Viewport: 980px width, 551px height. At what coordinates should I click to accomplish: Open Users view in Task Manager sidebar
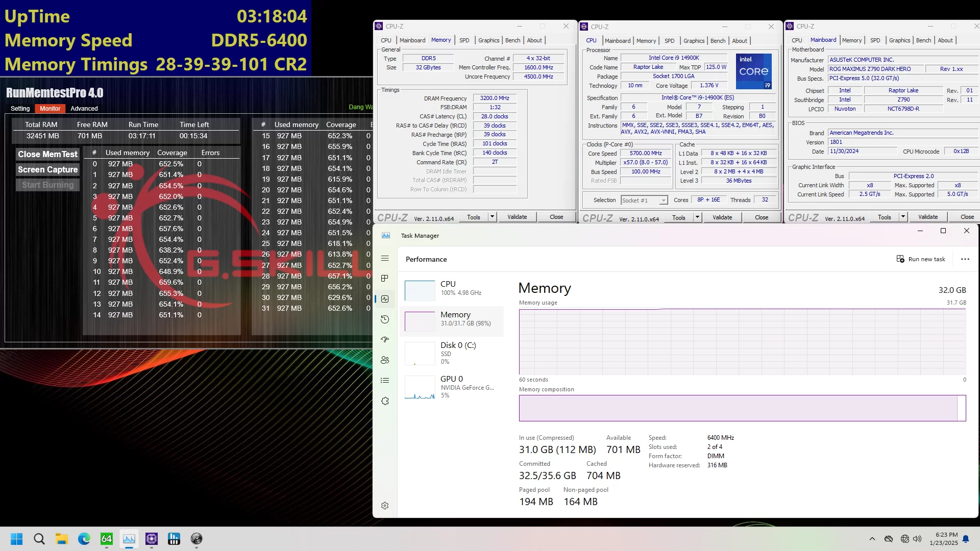pos(385,360)
